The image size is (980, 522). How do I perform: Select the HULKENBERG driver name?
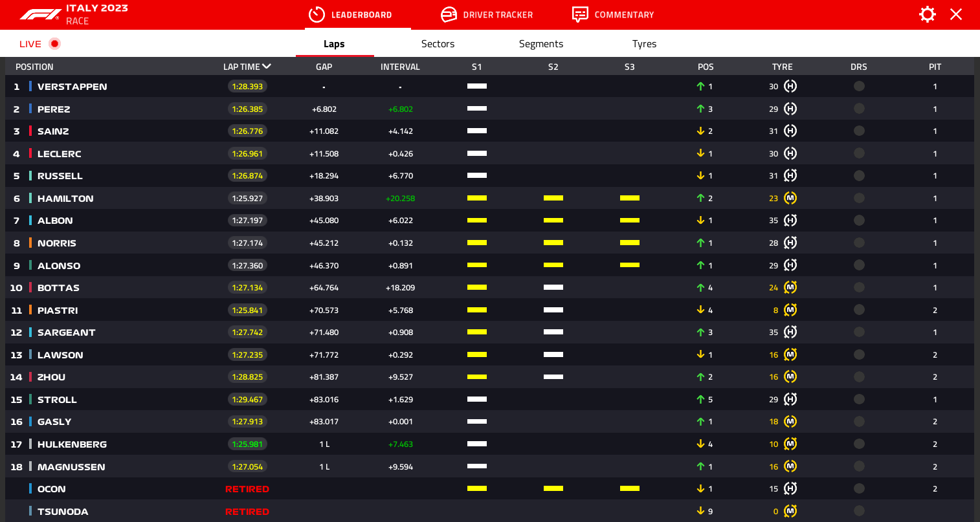72,444
